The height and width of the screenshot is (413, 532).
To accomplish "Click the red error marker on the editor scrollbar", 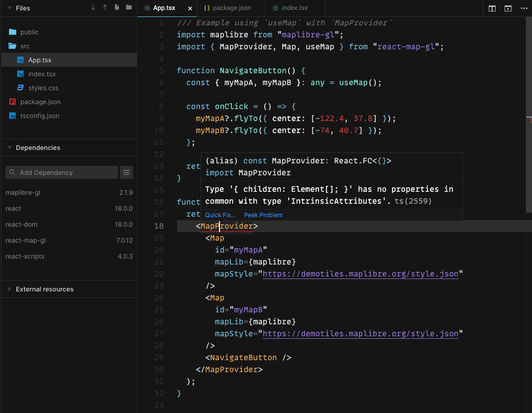I will click(x=530, y=120).
